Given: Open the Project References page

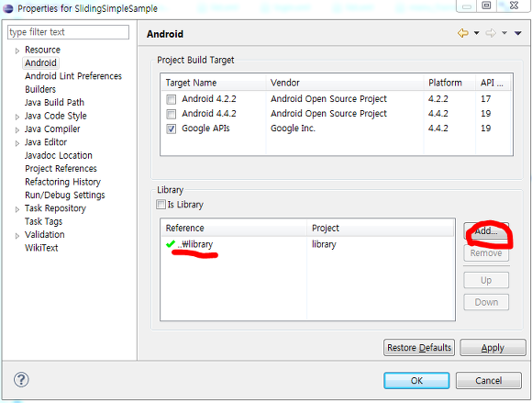Looking at the screenshot, I should point(61,169).
